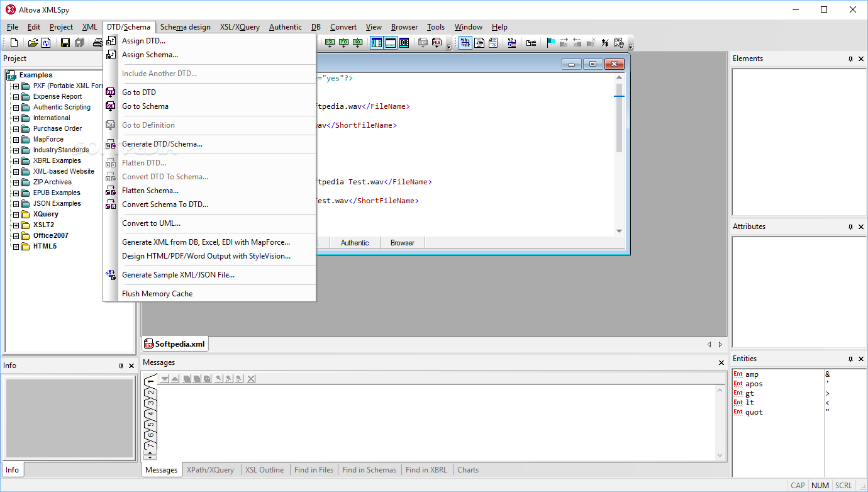The image size is (868, 492).
Task: Run the XQuery execution toolbar icon
Action: (357, 43)
